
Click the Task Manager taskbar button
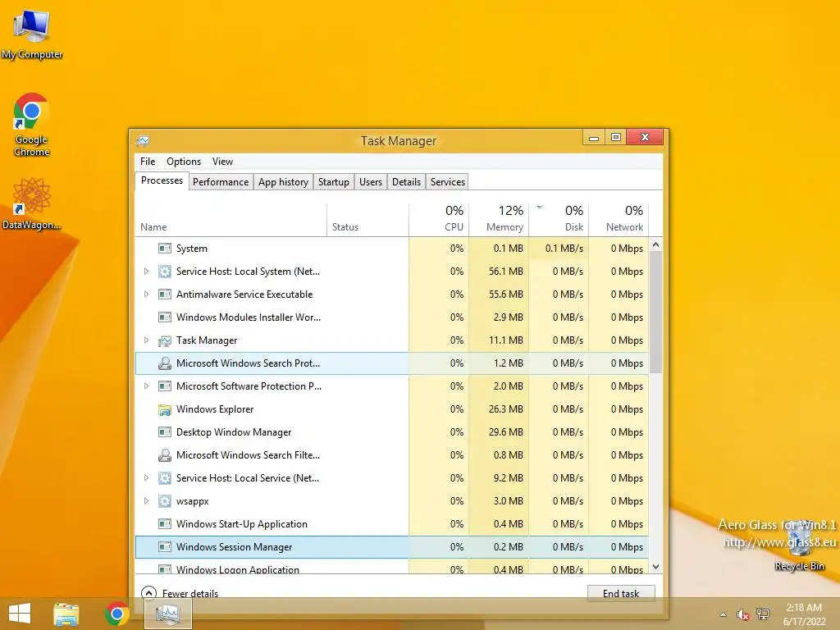click(x=168, y=614)
